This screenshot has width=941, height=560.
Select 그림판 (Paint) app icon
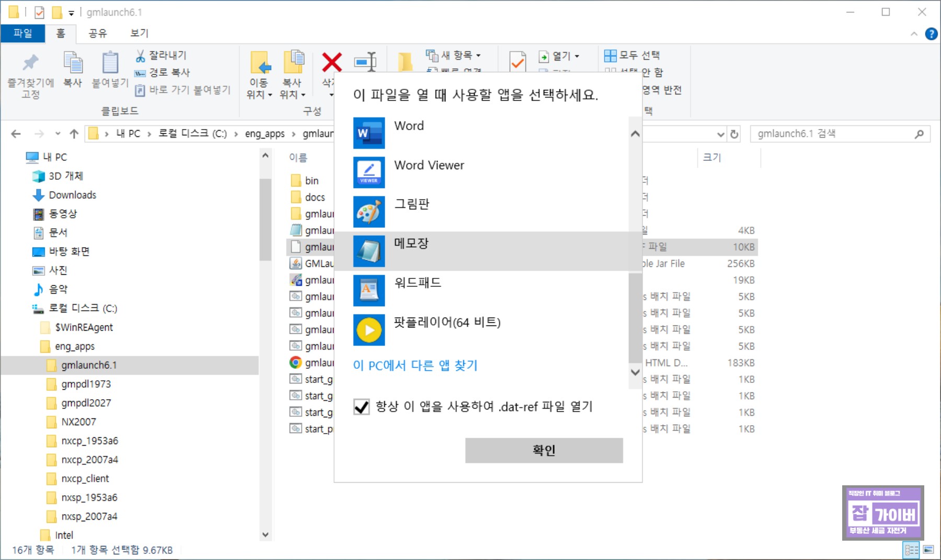pos(369,212)
